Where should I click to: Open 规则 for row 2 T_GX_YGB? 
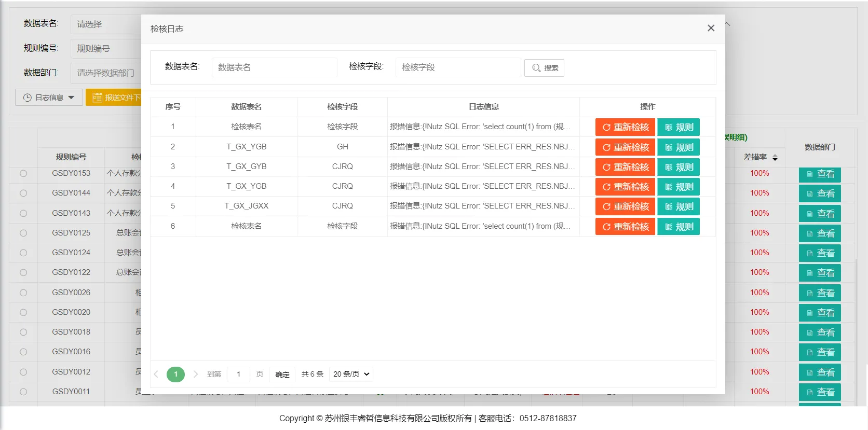tap(679, 147)
